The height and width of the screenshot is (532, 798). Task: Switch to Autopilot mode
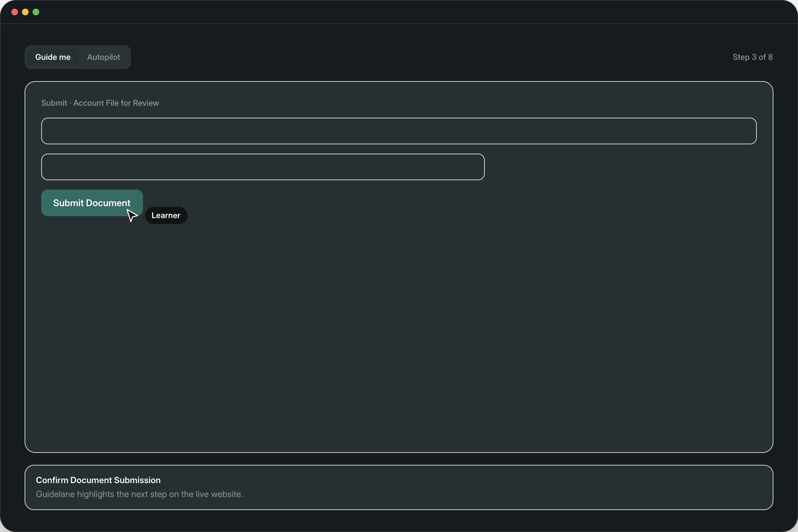pyautogui.click(x=103, y=57)
